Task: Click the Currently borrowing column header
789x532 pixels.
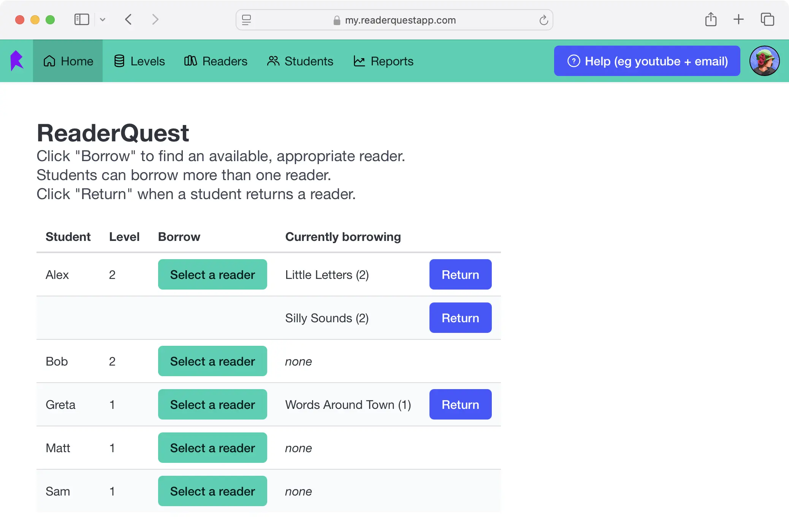Action: pyautogui.click(x=343, y=237)
